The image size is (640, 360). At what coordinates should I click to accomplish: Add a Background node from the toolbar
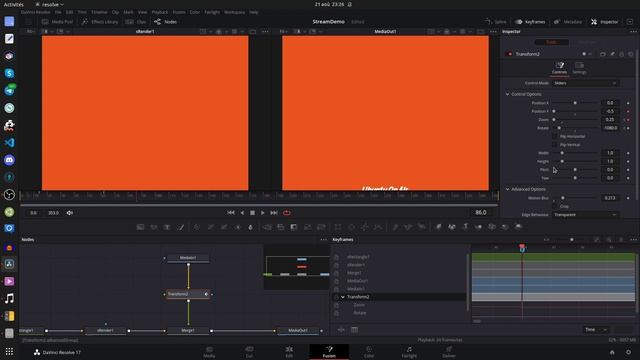point(140,227)
